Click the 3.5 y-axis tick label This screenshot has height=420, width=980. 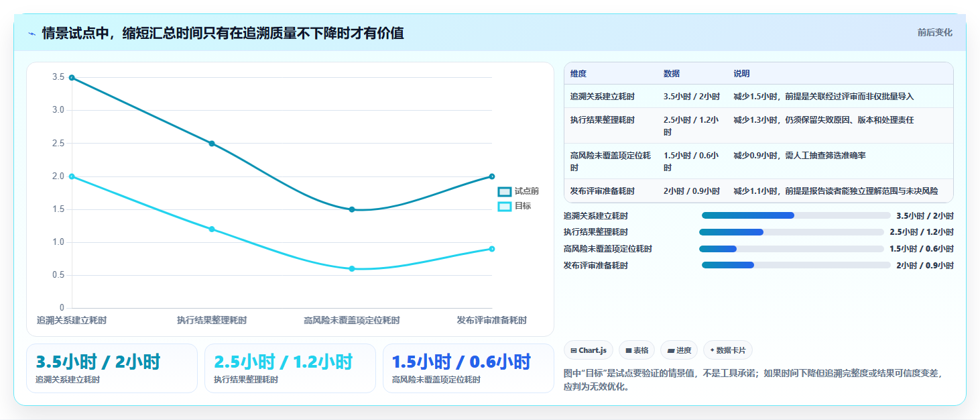[58, 78]
